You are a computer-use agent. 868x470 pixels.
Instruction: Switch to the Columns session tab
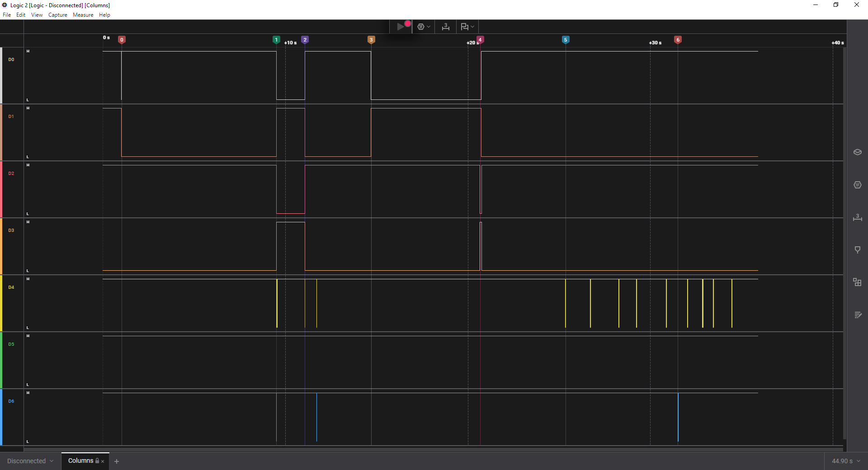pyautogui.click(x=80, y=461)
